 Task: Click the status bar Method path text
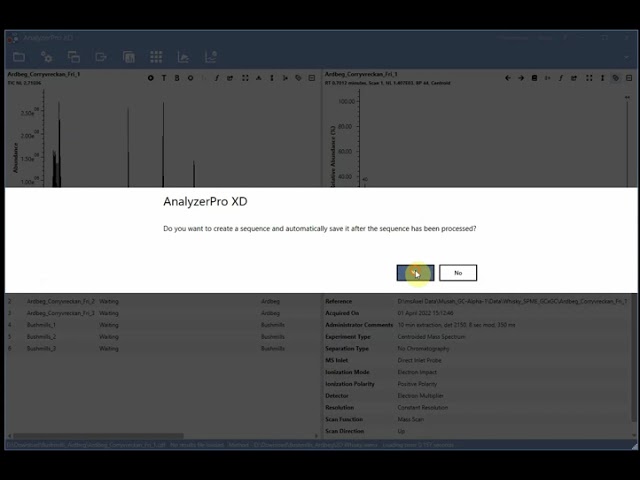click(303, 445)
